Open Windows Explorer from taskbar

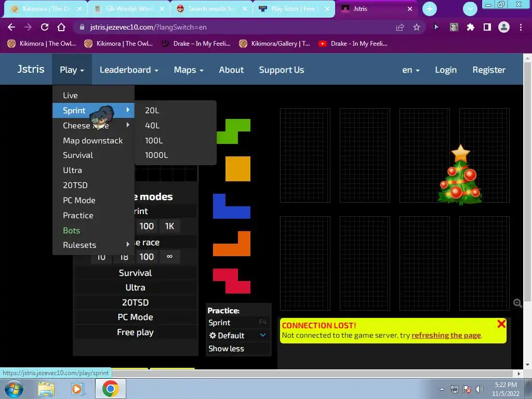pos(46,389)
